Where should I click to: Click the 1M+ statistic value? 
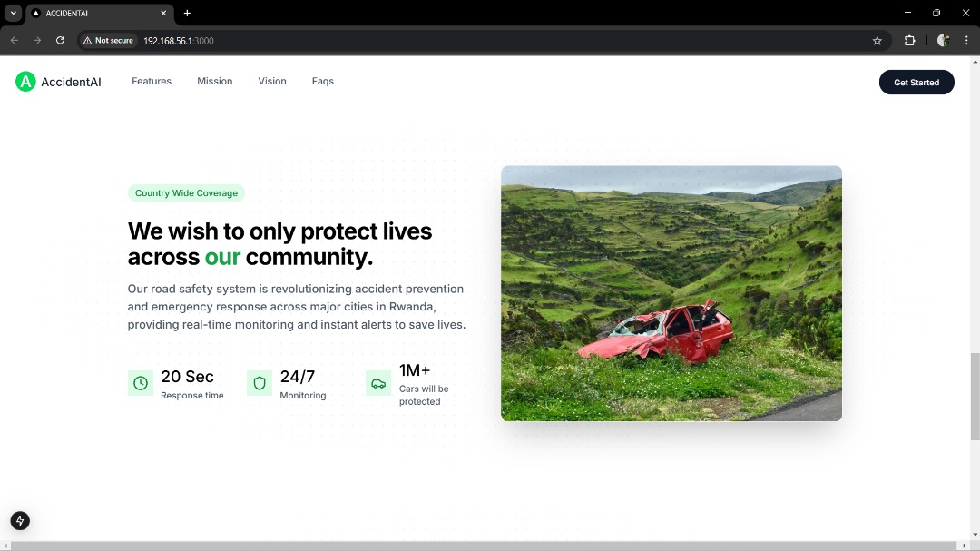click(415, 370)
